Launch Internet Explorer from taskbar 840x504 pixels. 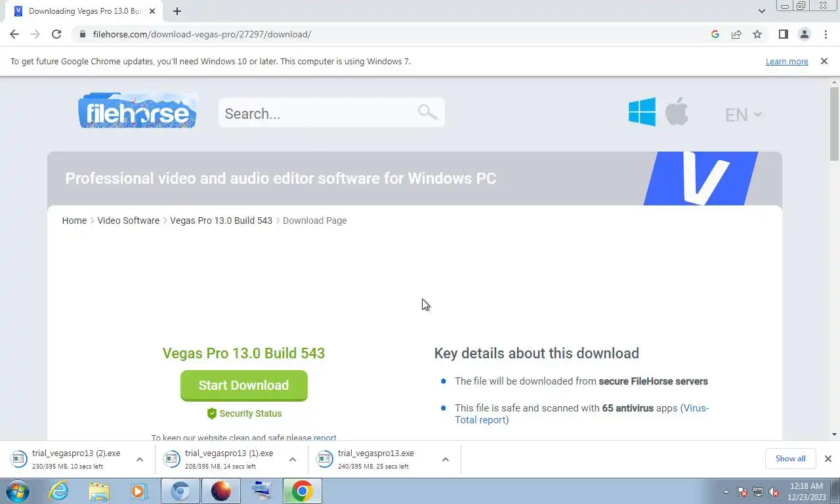click(x=59, y=491)
